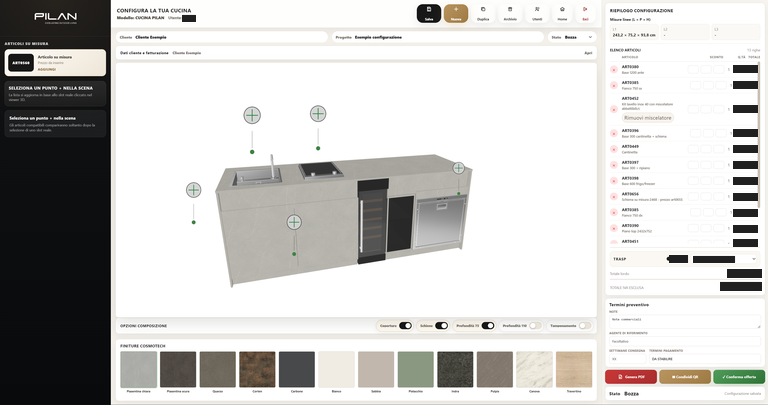Enable the Profondità 110 switch
Screen dimensions: 768x405
click(x=535, y=326)
